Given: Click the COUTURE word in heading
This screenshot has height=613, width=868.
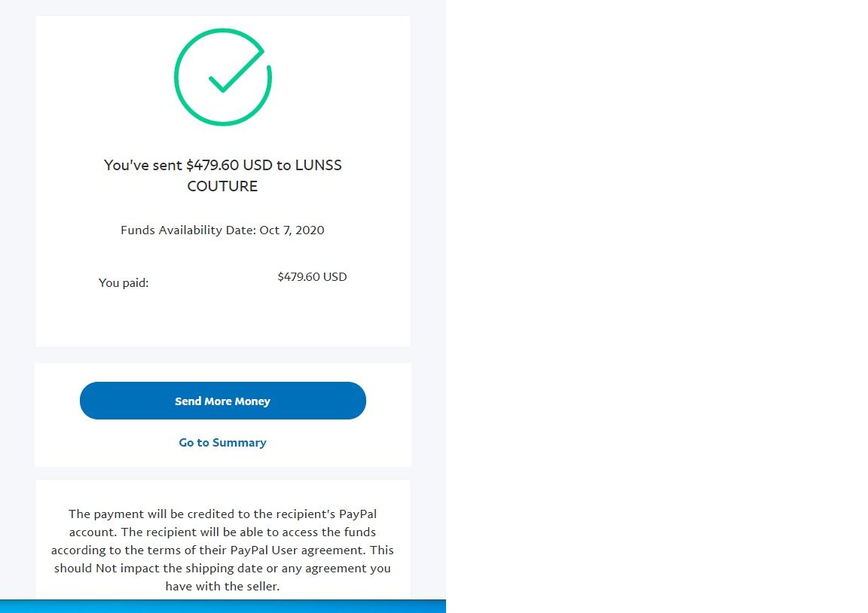Looking at the screenshot, I should [222, 187].
